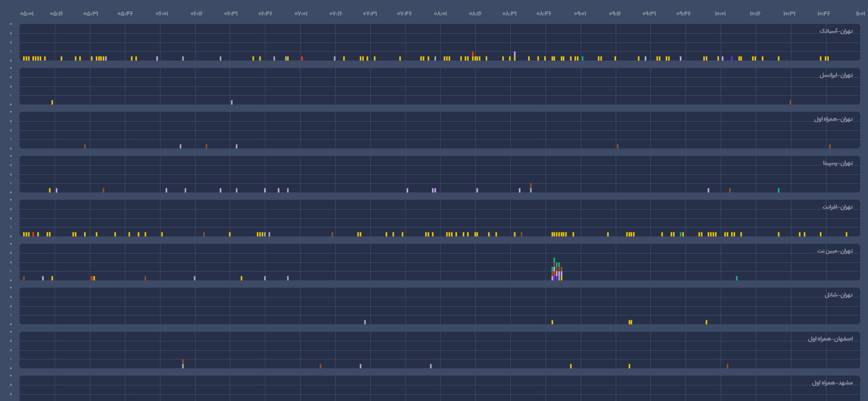This screenshot has width=868, height=401.
Task: Click the tall red bar in تهران-آسیاتک row
Action: click(473, 55)
